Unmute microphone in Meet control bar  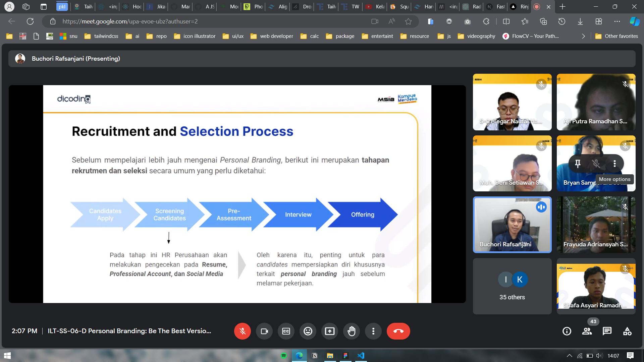coord(242,331)
